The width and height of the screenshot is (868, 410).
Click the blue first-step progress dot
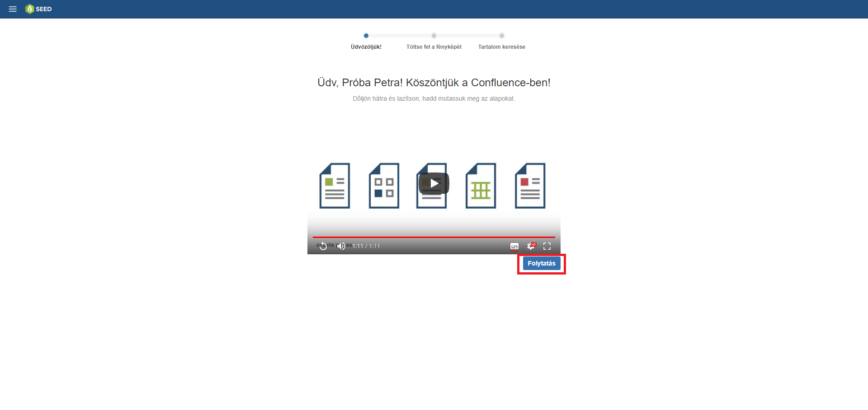click(x=366, y=36)
